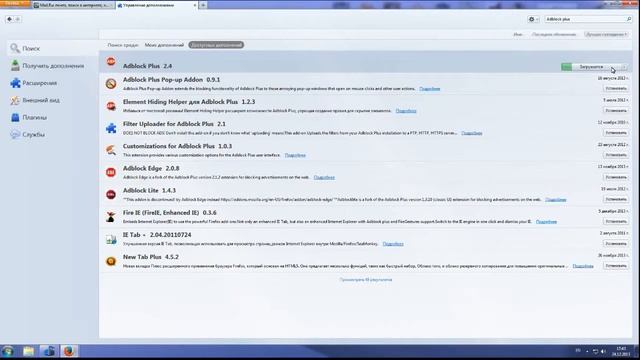
Task: Cancel the Adblock Plus download
Action: pos(624,67)
